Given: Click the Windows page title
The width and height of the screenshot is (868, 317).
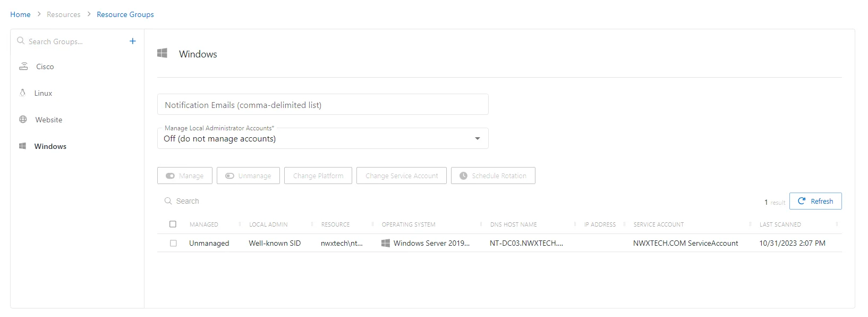Looking at the screenshot, I should tap(198, 54).
